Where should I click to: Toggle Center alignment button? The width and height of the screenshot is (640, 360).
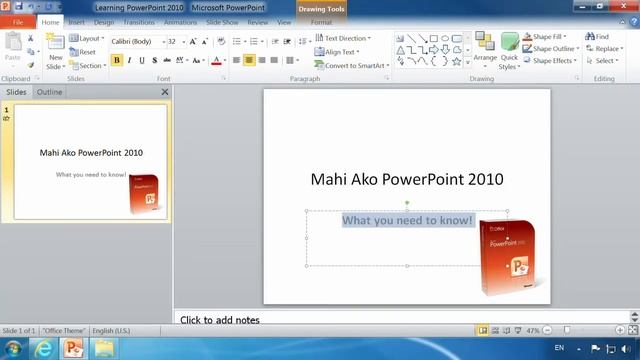coord(249,60)
